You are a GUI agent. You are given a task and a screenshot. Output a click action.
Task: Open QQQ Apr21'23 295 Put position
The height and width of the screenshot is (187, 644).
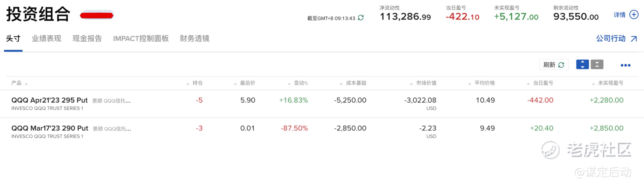pyautogui.click(x=49, y=100)
